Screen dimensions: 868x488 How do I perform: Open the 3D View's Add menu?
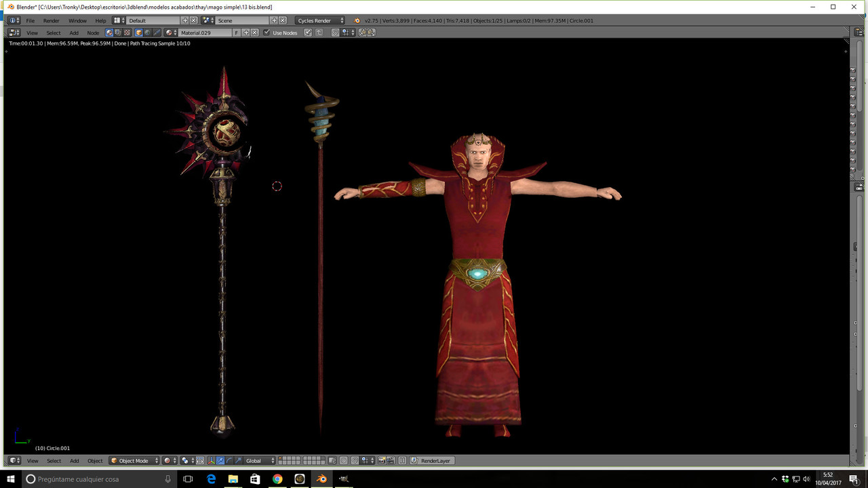pos(74,460)
